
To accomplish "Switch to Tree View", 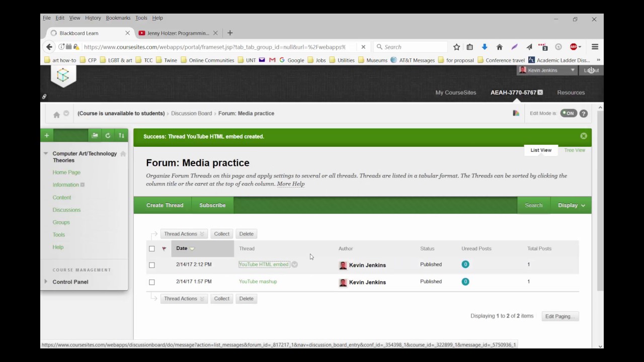I will pyautogui.click(x=575, y=150).
